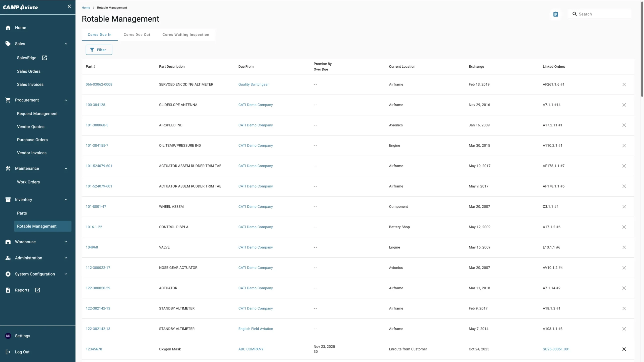644x362 pixels.
Task: Open Request Management in sidebar
Action: [37, 114]
